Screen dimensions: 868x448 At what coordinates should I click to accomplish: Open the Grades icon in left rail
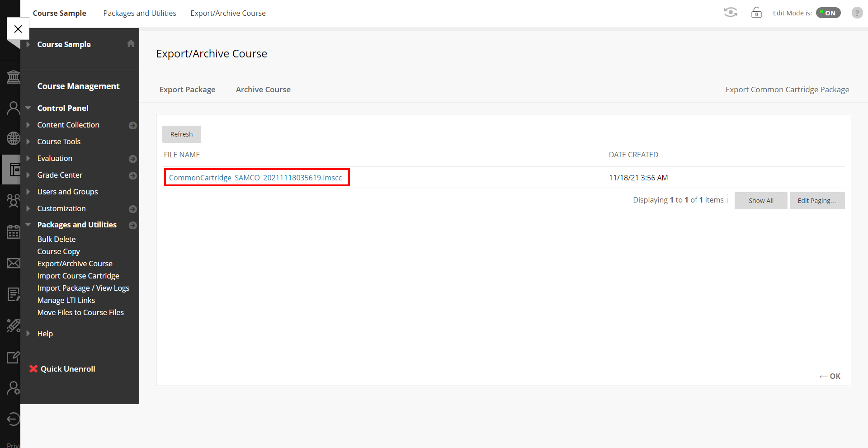pyautogui.click(x=13, y=294)
